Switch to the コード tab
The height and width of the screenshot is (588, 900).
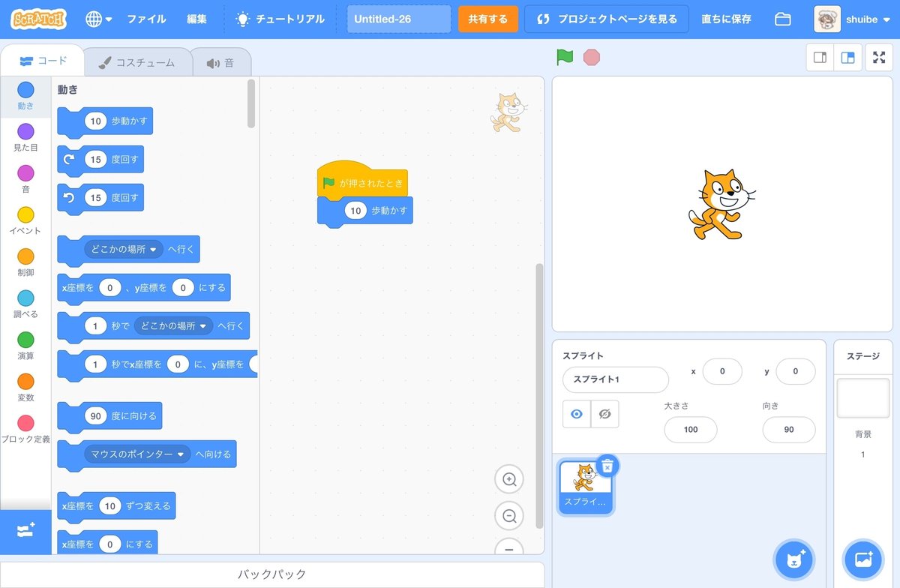[x=43, y=61]
